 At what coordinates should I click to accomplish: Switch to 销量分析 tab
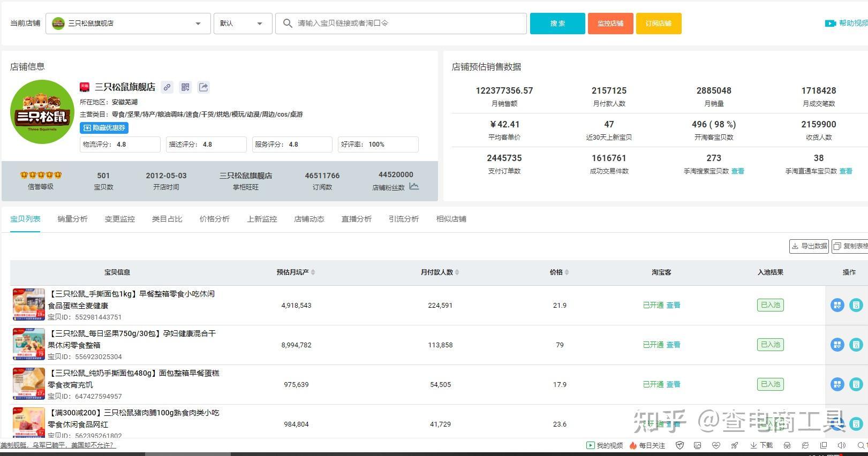tap(72, 219)
